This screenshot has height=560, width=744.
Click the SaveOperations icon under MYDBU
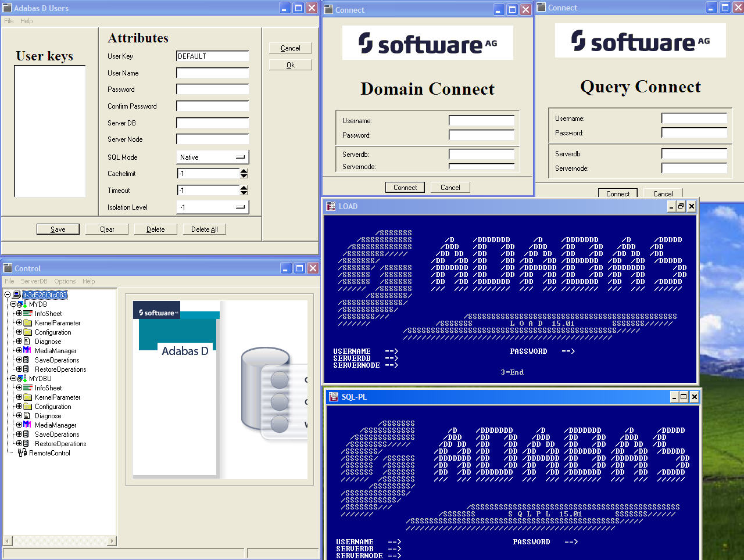[26, 435]
